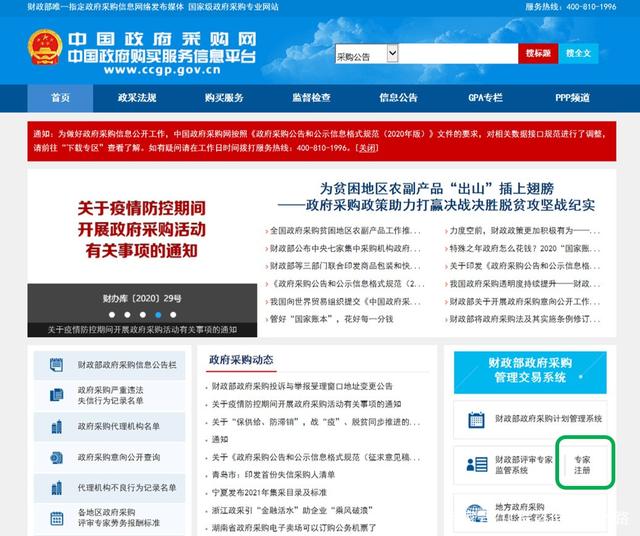
Task: Select the third carousel slide dot
Action: tap(142, 315)
